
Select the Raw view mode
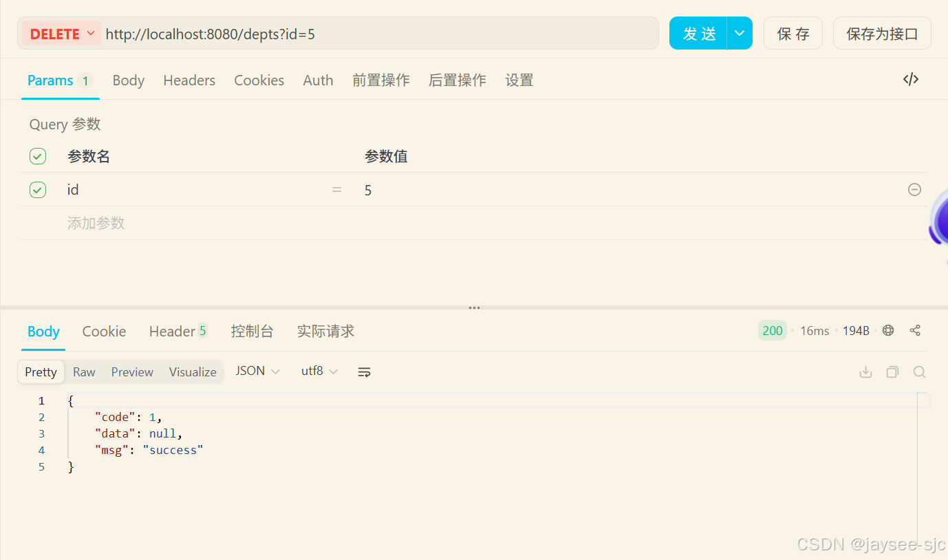pyautogui.click(x=84, y=371)
